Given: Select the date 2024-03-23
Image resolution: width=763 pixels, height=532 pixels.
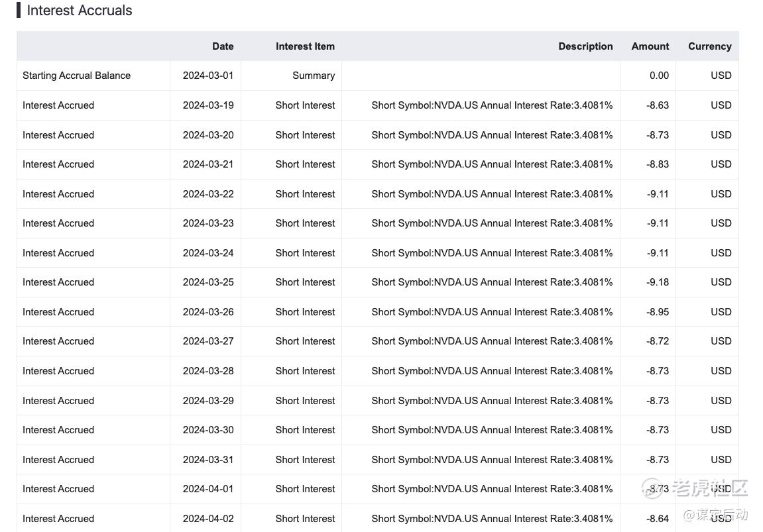Looking at the screenshot, I should [208, 223].
